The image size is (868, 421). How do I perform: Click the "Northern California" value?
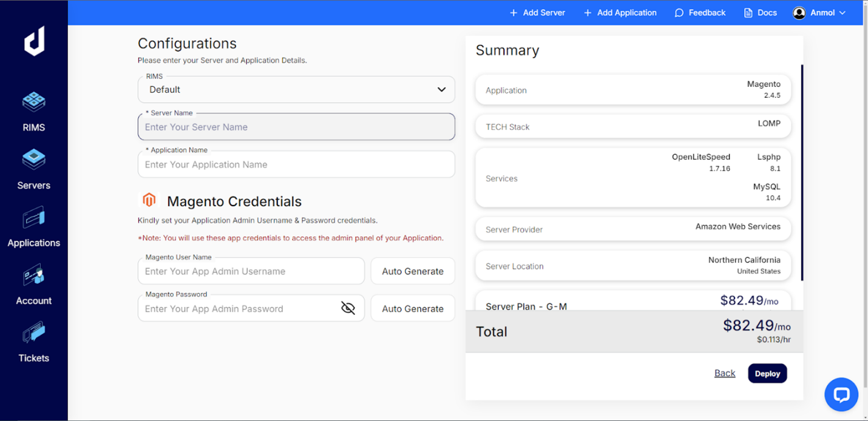pos(744,260)
